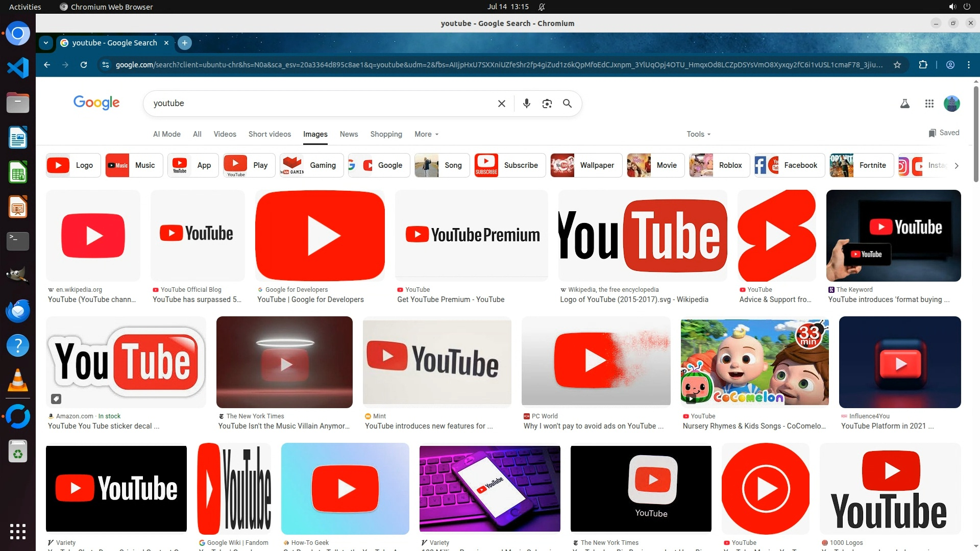Reload the current page

[84, 65]
